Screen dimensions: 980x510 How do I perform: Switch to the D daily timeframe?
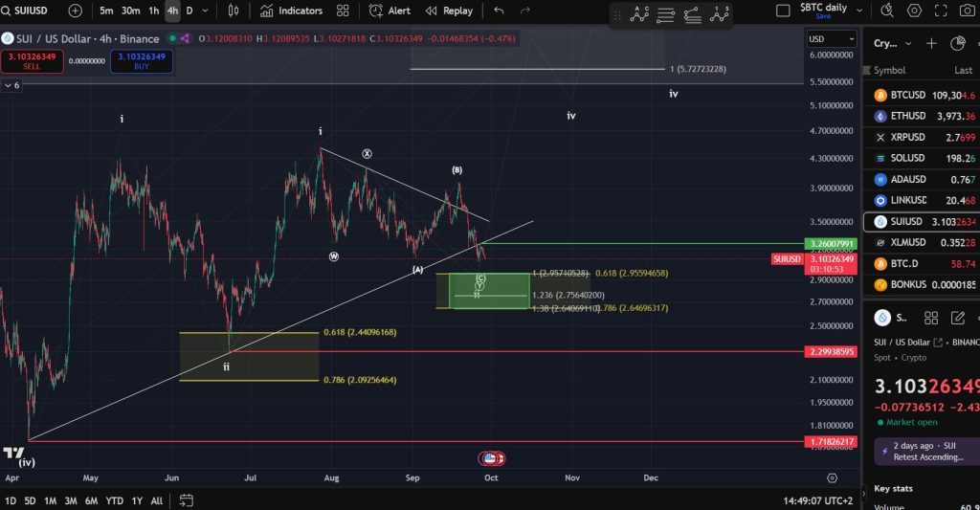(x=189, y=11)
